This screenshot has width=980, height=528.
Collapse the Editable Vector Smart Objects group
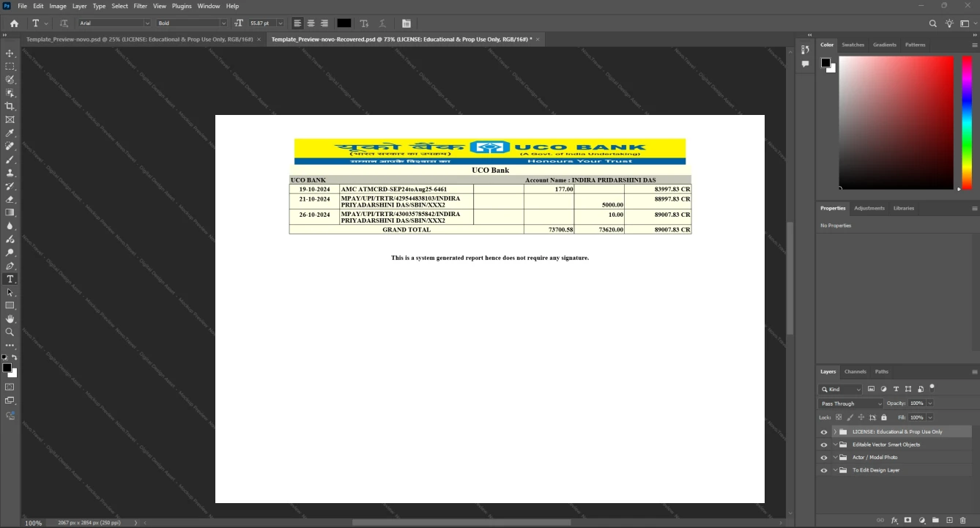click(x=835, y=445)
